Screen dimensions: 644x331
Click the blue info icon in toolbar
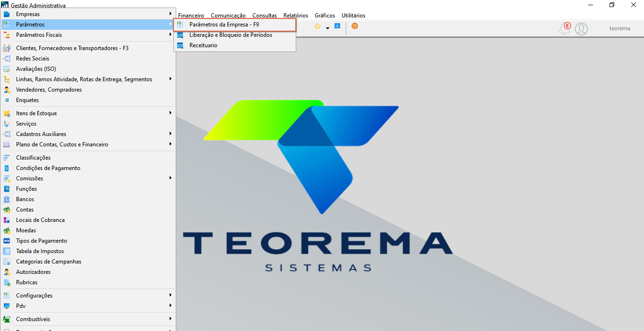[x=337, y=26]
